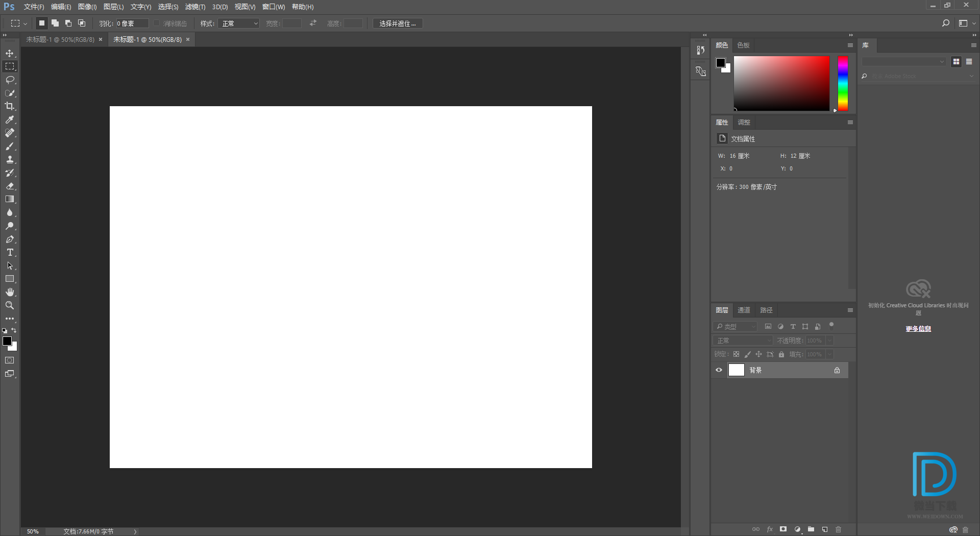
Task: Open the layer blend mode 正常 dropdown
Action: click(743, 340)
